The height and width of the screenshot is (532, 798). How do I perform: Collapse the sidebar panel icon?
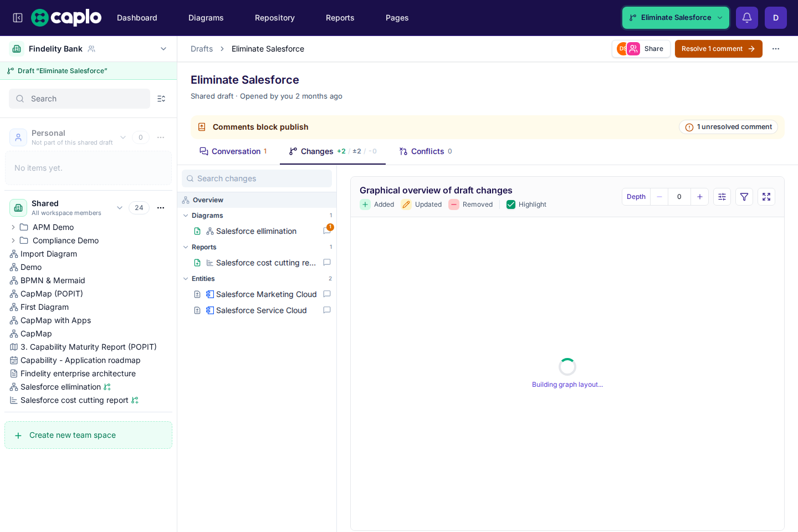click(18, 18)
